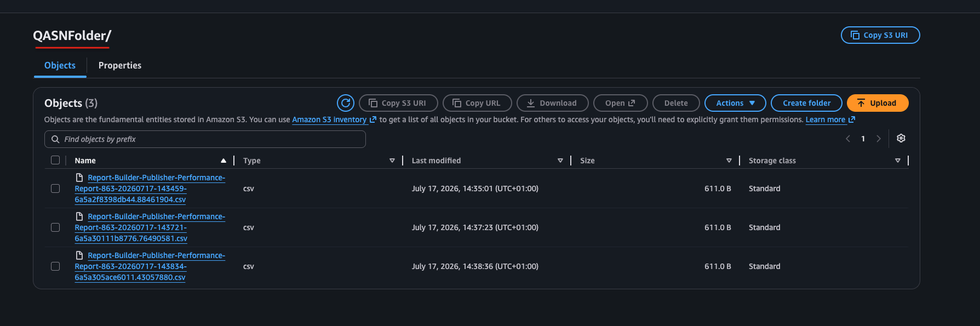
Task: Click the orange Upload button
Action: (x=878, y=103)
